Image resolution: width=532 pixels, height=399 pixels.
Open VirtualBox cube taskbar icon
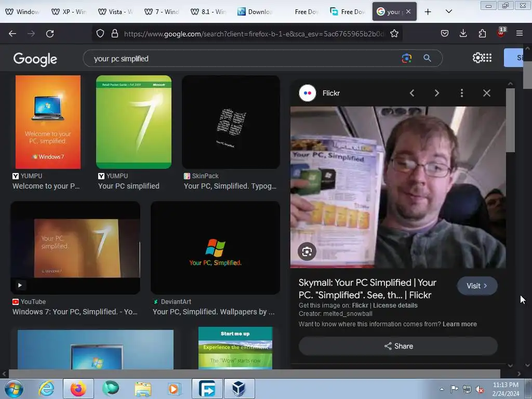239,389
